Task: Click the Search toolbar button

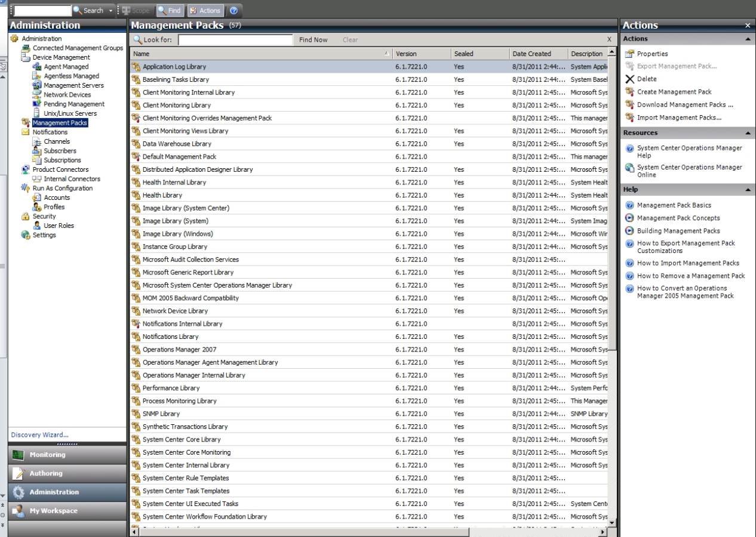Action: 88,10
